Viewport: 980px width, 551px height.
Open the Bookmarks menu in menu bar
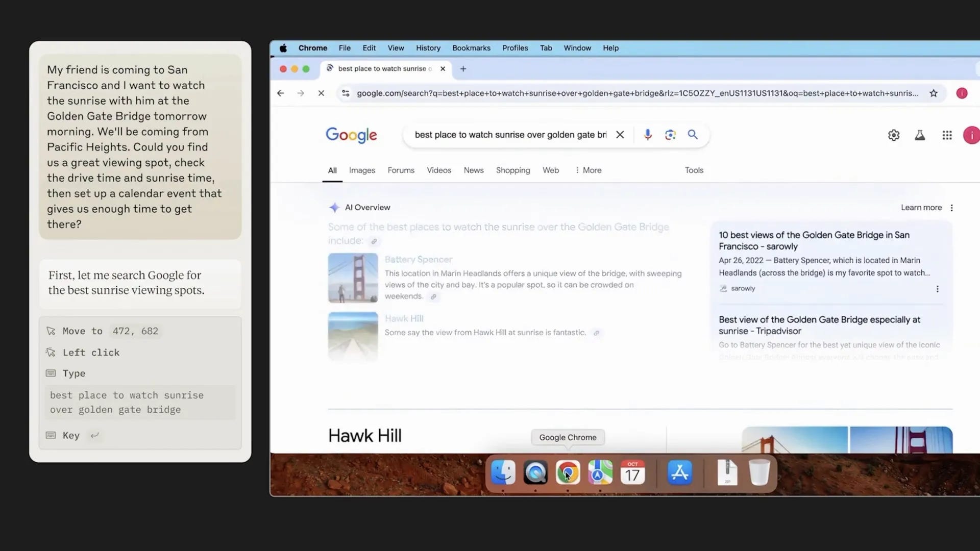(471, 48)
